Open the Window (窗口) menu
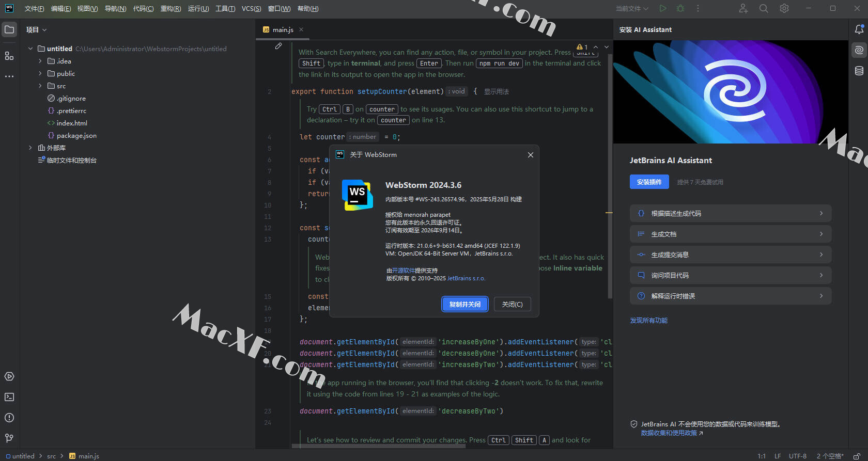The width and height of the screenshot is (868, 461). pos(279,8)
